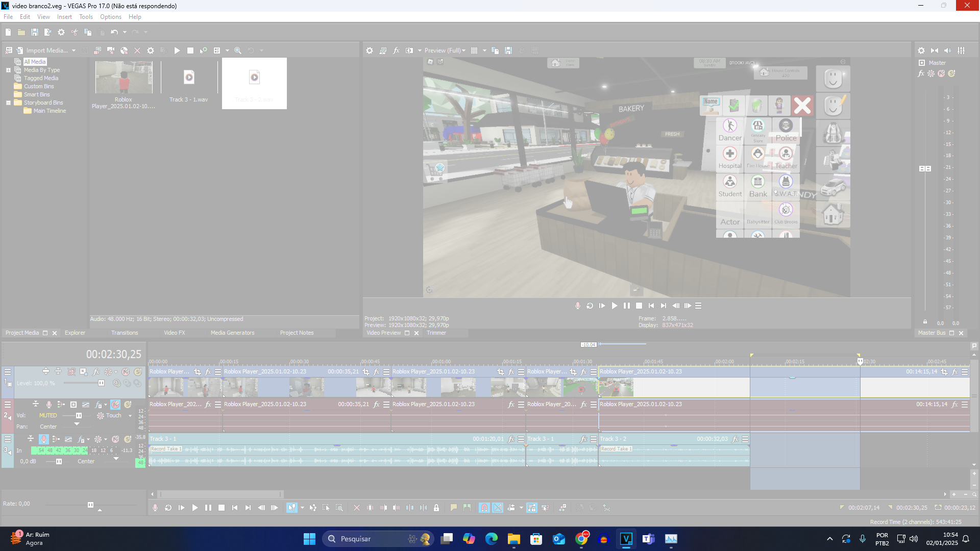Search media bins with magnifier icon
The image size is (980, 551).
tap(238, 51)
